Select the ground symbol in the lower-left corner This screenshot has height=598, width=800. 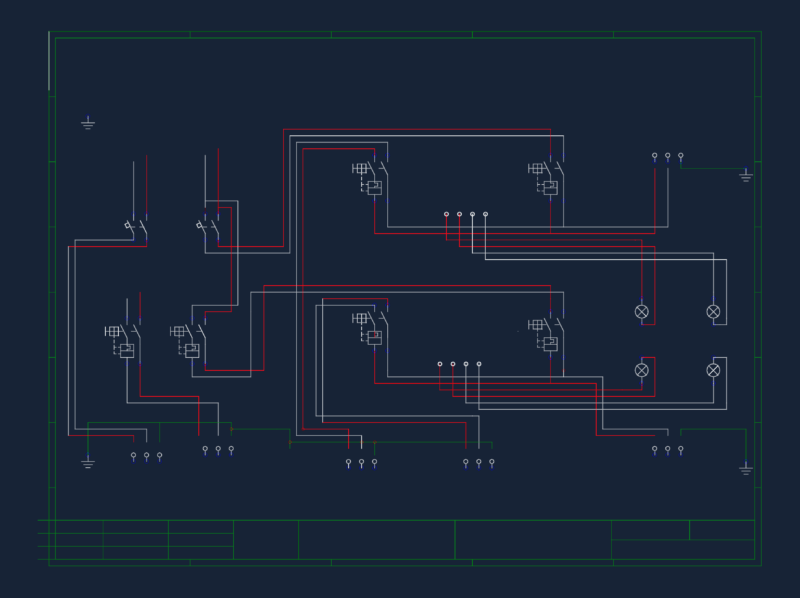[x=88, y=461]
